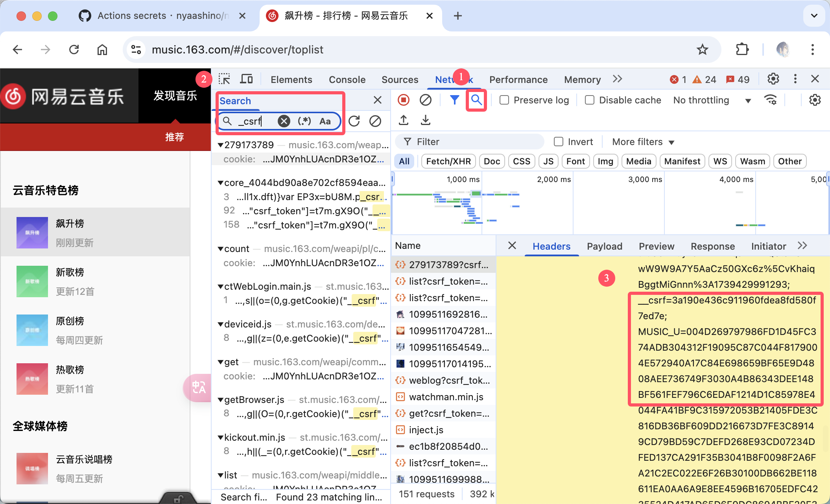Collapse the 279173789 search result

pyautogui.click(x=221, y=145)
